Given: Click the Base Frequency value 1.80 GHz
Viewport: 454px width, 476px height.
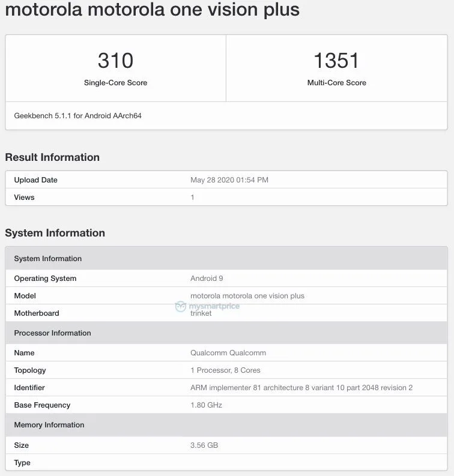Looking at the screenshot, I should (x=206, y=405).
